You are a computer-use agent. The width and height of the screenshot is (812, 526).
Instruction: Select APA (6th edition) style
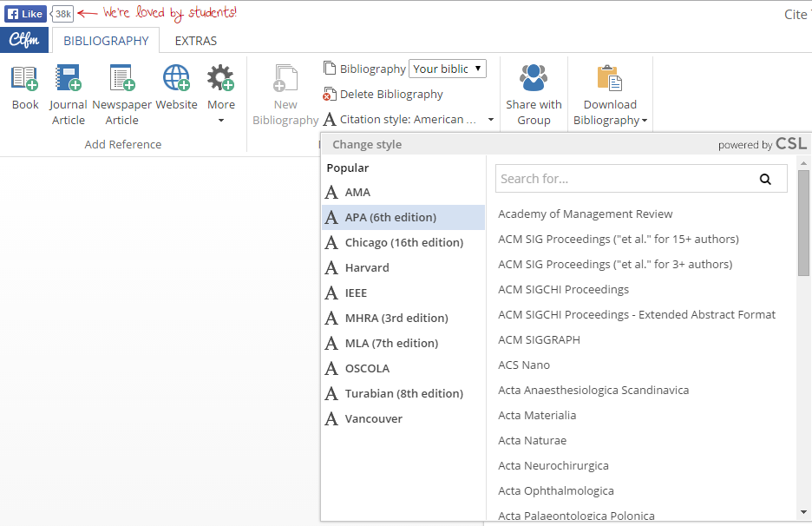(403, 217)
